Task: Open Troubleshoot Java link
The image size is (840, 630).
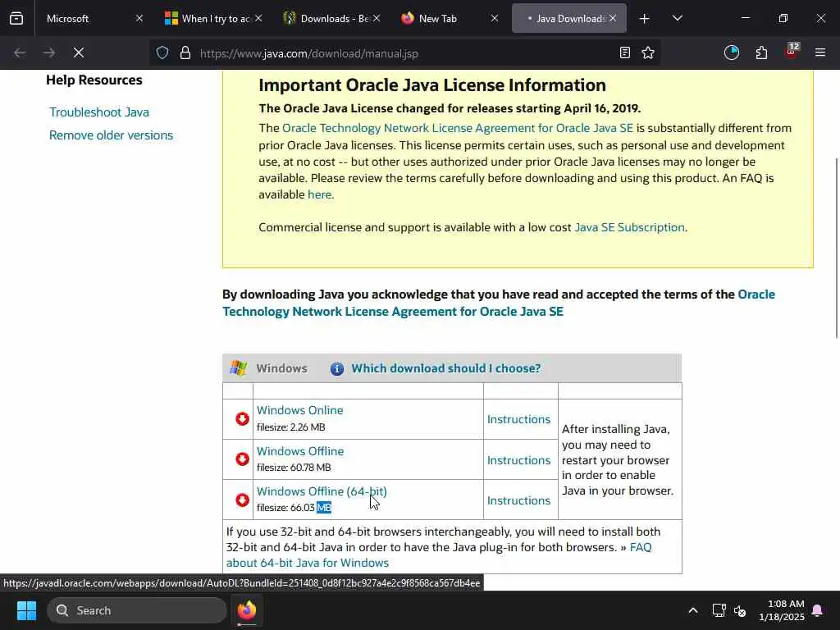Action: click(x=99, y=112)
